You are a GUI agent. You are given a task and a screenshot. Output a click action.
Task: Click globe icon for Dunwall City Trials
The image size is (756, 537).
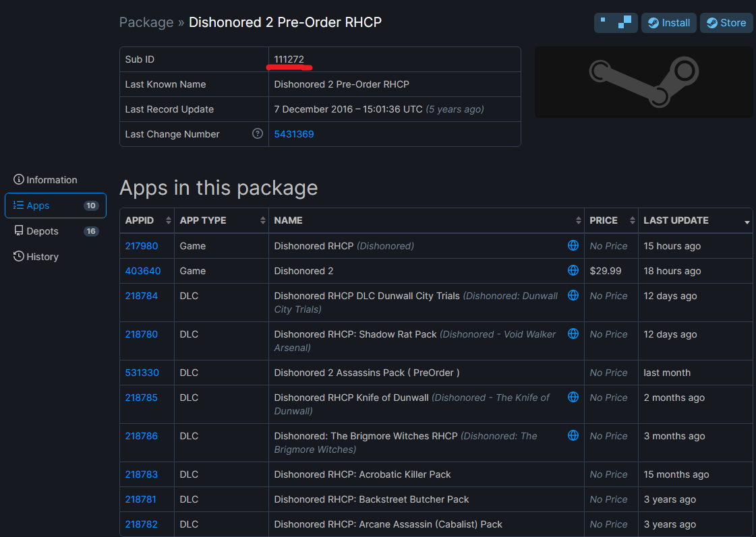pos(573,296)
